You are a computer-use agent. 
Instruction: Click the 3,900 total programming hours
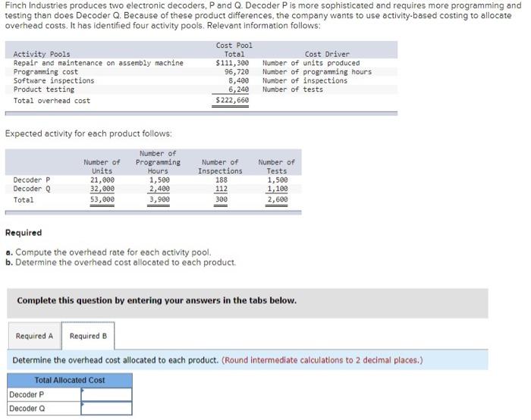tap(159, 199)
